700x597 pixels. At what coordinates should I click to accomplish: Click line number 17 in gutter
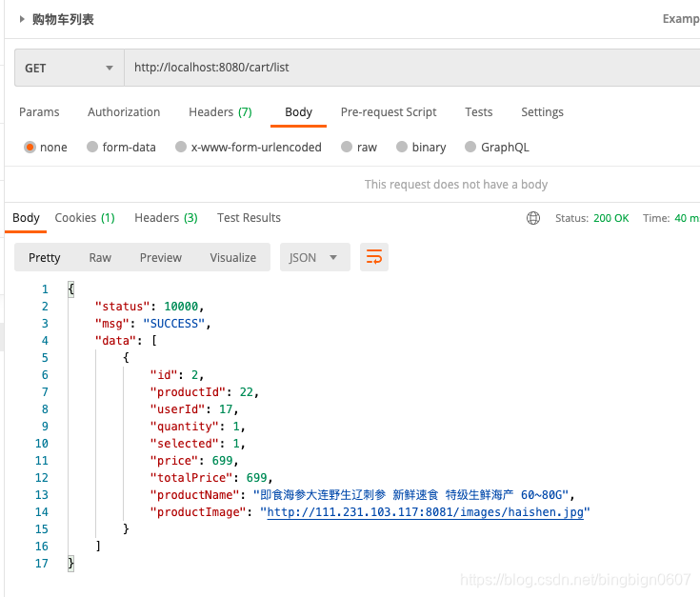(x=42, y=564)
